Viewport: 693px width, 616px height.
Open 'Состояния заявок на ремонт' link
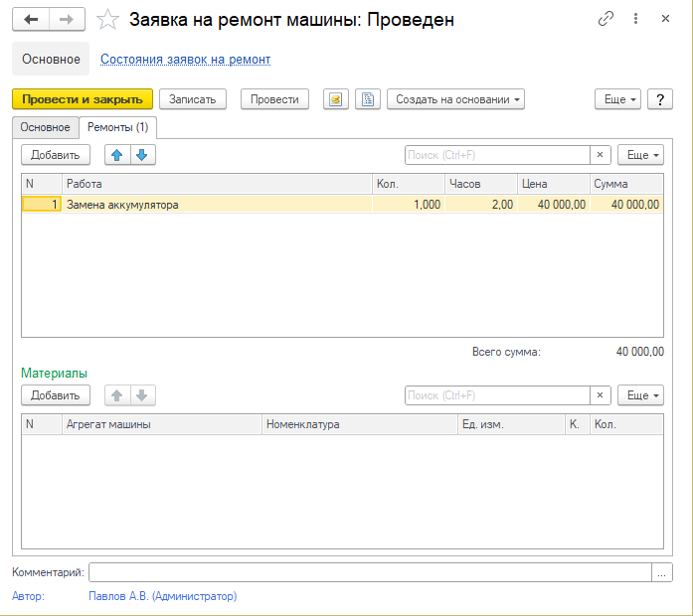click(x=185, y=60)
